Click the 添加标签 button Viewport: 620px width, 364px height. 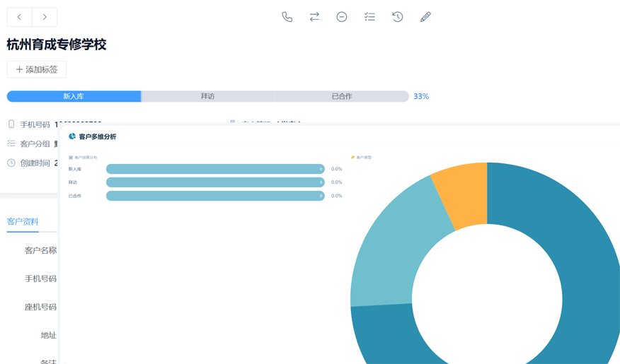pyautogui.click(x=37, y=69)
